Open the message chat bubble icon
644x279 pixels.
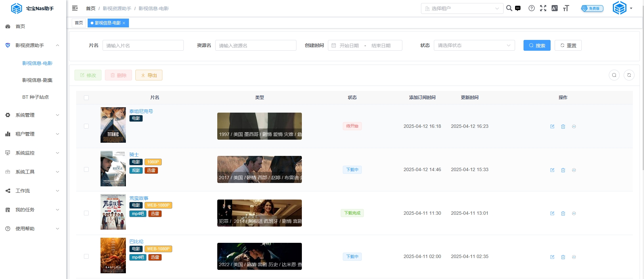coord(518,8)
